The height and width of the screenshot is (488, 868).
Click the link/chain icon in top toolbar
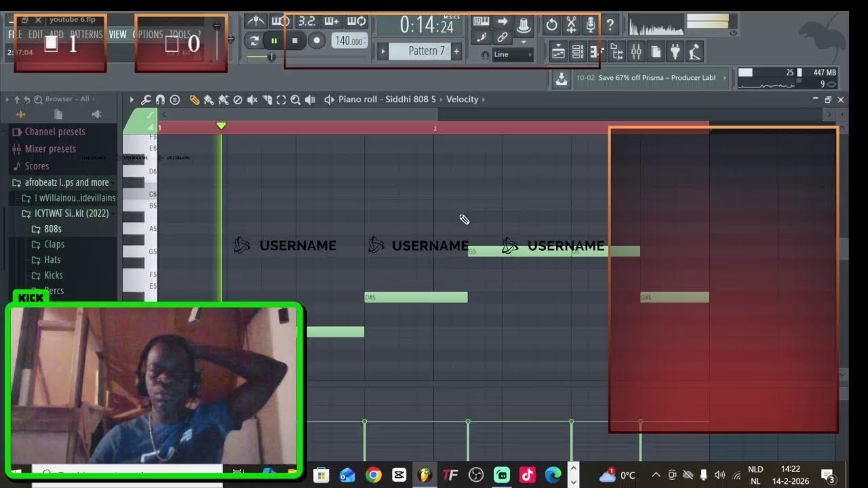pos(502,37)
